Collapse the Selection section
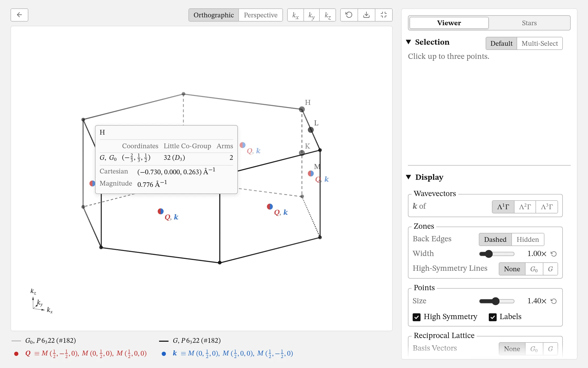The height and width of the screenshot is (368, 588). 408,42
